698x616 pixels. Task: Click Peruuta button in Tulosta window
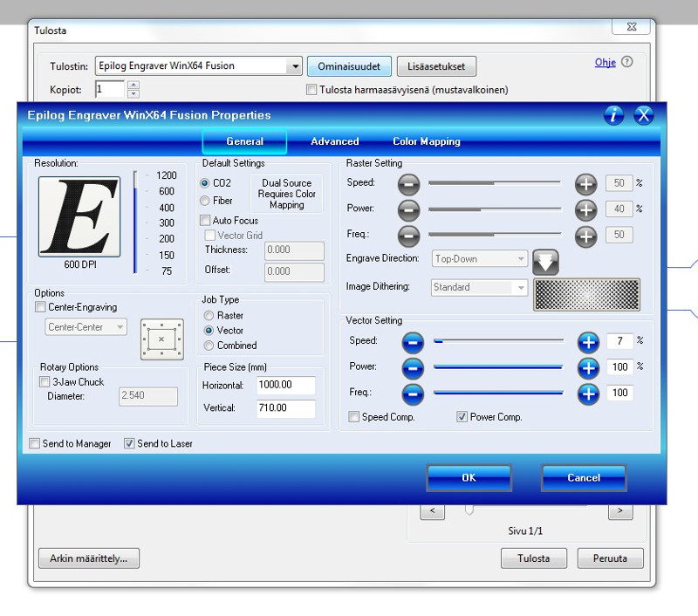[x=610, y=558]
